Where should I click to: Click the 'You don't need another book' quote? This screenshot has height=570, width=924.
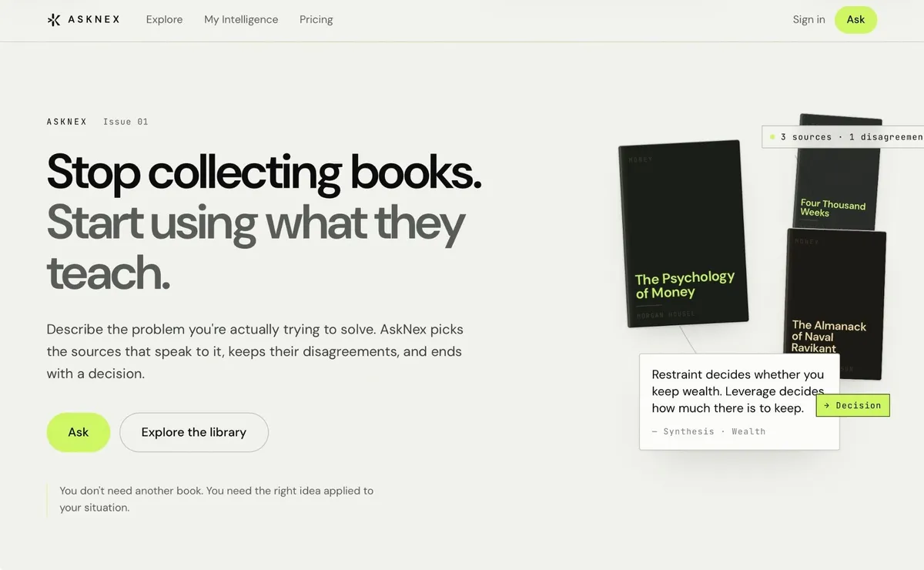click(x=216, y=499)
